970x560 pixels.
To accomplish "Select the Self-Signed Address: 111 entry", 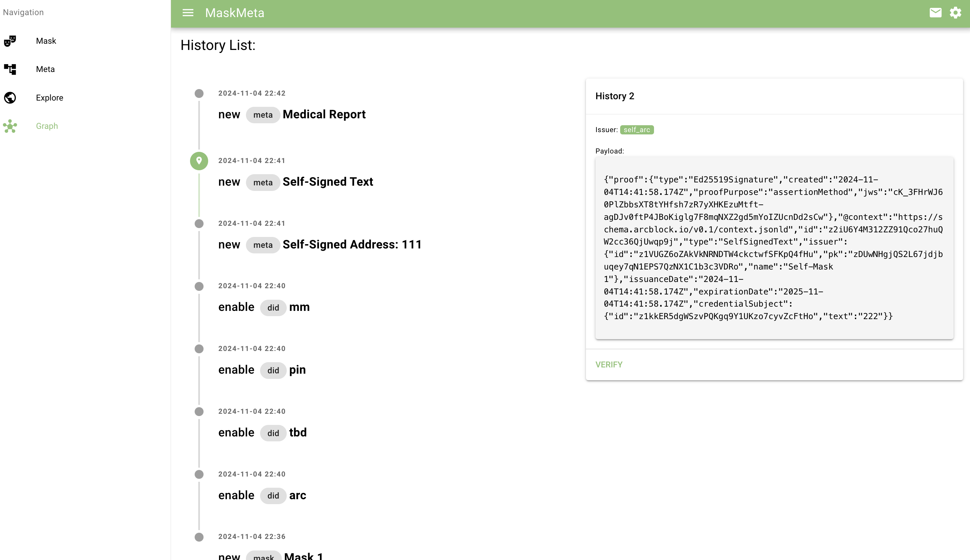I will [x=352, y=245].
